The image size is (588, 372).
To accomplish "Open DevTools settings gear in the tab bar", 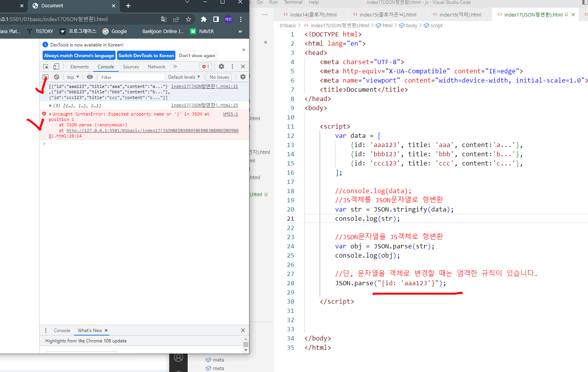I will coord(221,66).
